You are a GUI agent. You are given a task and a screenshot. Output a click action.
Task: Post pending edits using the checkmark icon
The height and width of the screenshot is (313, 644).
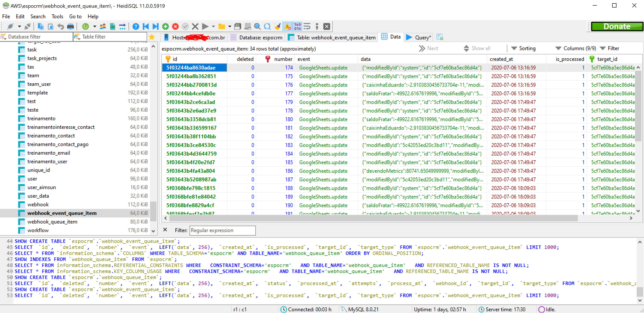coord(185,26)
